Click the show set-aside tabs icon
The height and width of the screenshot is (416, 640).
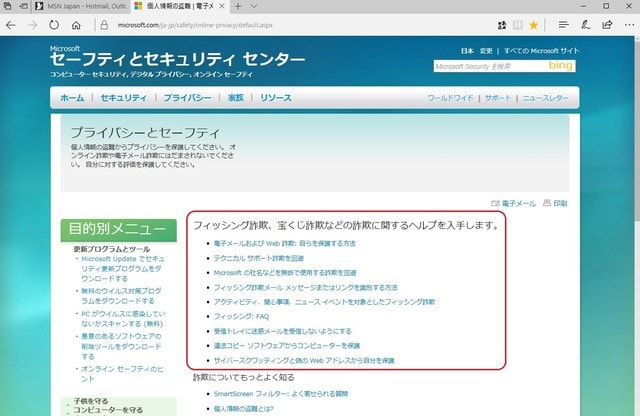(23, 6)
